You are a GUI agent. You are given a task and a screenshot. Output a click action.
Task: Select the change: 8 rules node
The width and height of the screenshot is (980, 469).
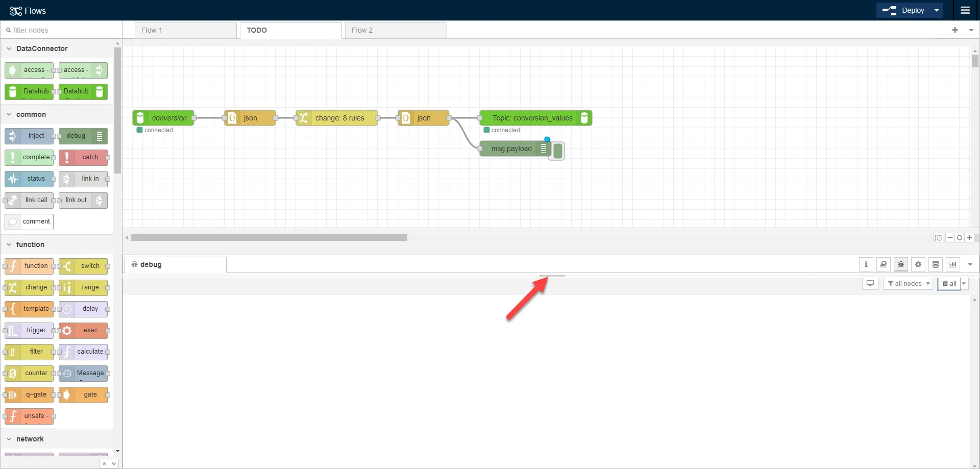[x=337, y=118]
